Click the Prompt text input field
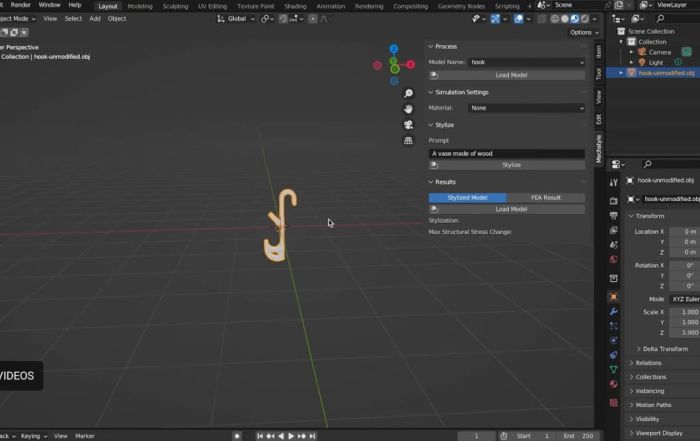The width and height of the screenshot is (700, 441). click(506, 153)
